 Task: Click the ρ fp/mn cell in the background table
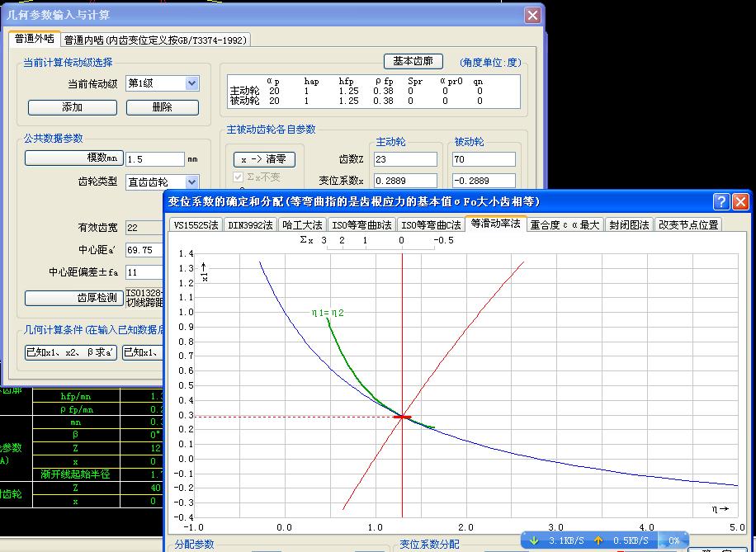point(76,409)
